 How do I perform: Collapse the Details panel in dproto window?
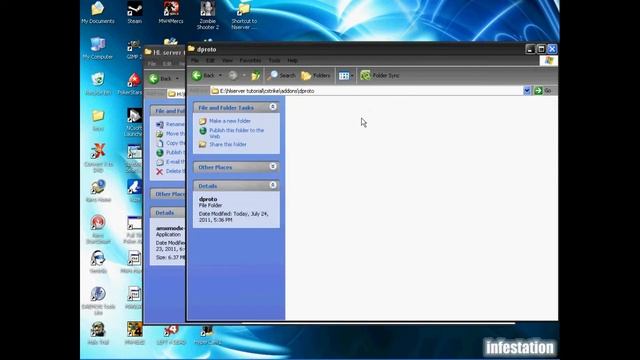273,185
